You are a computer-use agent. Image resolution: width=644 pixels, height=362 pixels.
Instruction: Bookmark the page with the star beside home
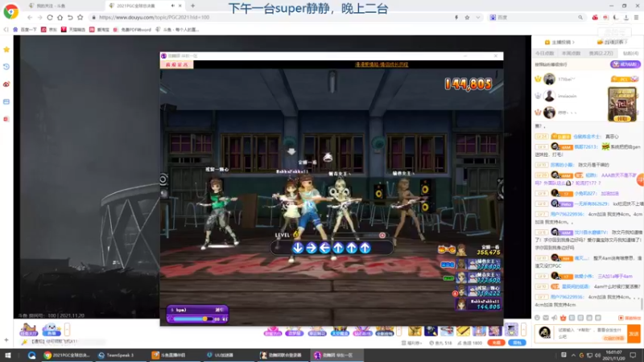click(80, 17)
